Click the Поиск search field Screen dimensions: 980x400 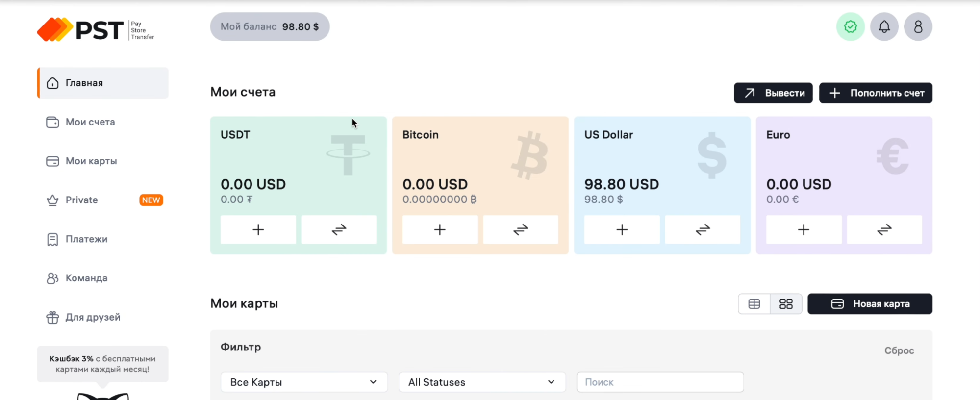660,382
